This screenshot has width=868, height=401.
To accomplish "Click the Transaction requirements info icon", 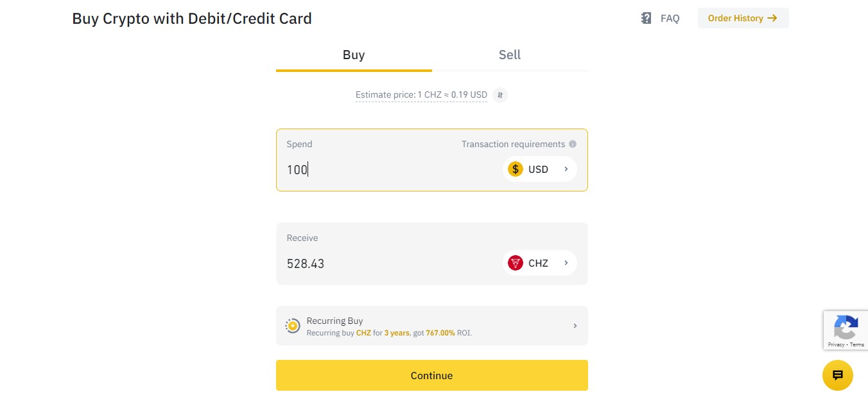I will (573, 144).
